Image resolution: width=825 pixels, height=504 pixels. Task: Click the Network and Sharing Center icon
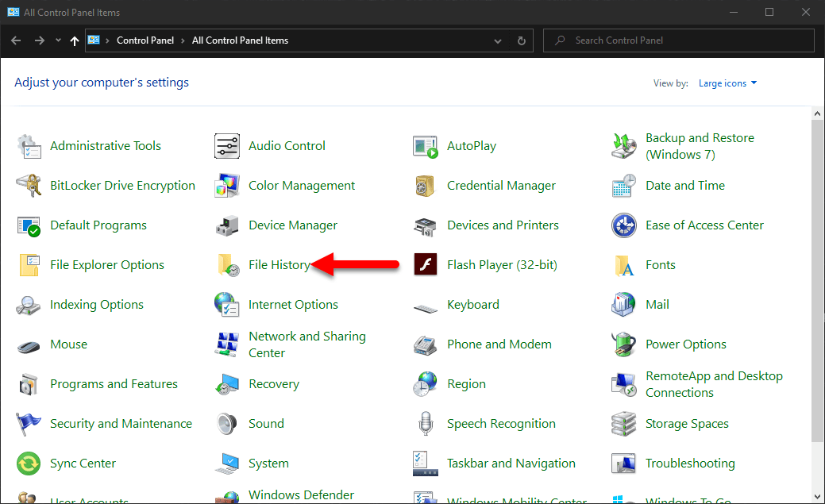[227, 344]
